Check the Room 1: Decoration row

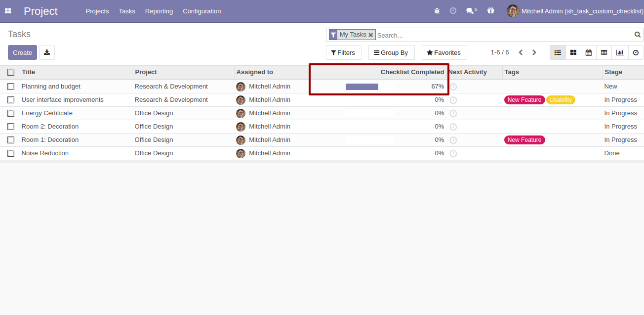(11, 140)
